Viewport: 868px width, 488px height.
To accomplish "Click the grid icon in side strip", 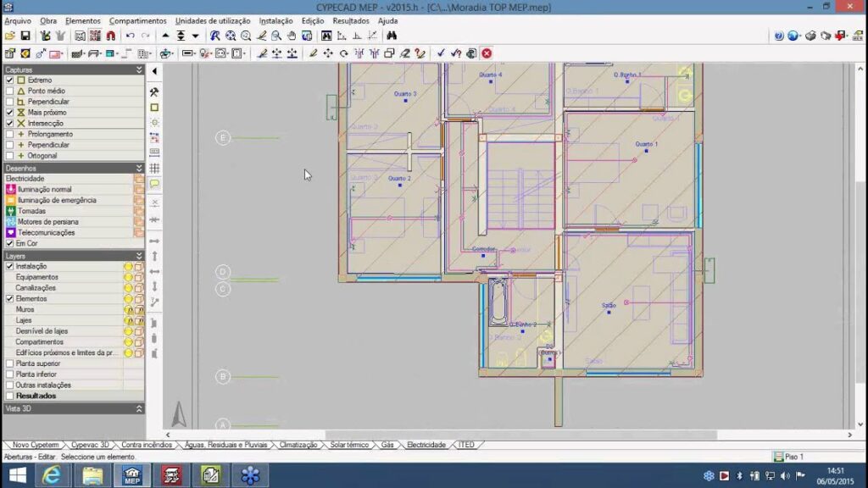I will pos(154,169).
